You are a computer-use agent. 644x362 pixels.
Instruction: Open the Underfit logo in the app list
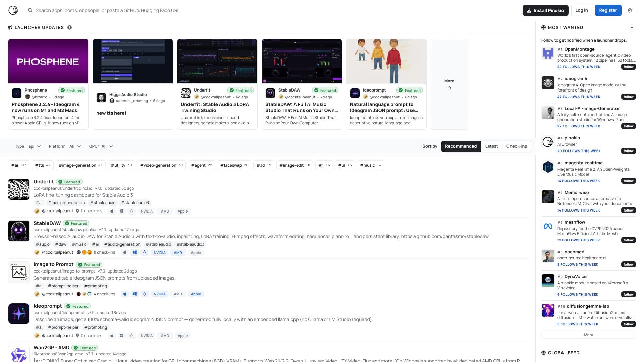(19, 189)
